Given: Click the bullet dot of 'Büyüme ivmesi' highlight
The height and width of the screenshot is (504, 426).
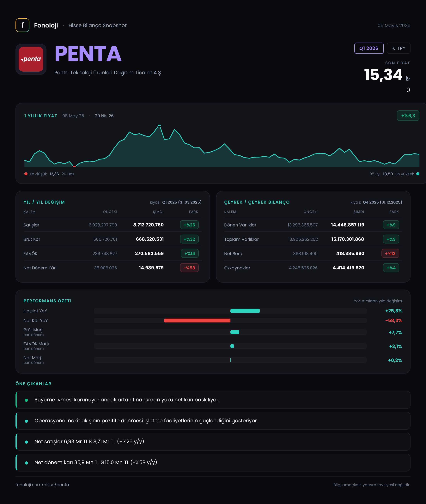Looking at the screenshot, I should tap(26, 400).
